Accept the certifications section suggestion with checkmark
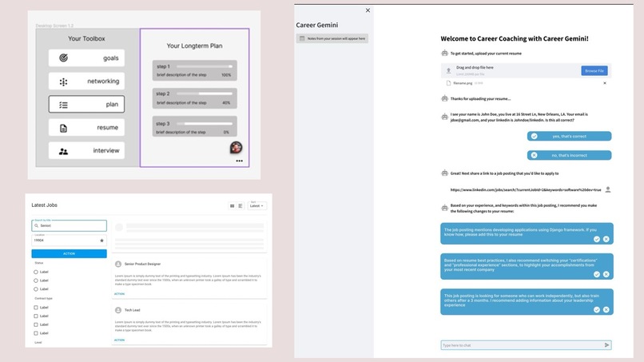The height and width of the screenshot is (362, 644). pyautogui.click(x=597, y=274)
